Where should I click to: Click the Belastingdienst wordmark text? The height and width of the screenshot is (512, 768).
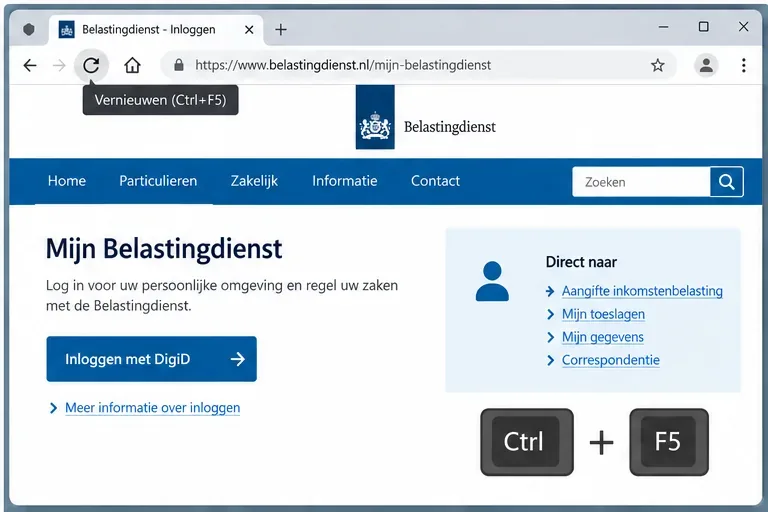tap(450, 127)
